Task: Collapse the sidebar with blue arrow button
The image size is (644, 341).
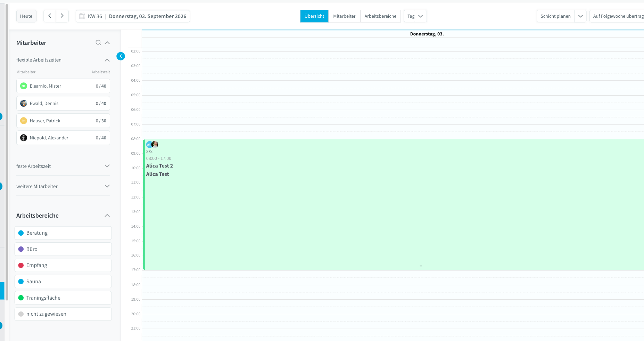Action: pyautogui.click(x=121, y=56)
